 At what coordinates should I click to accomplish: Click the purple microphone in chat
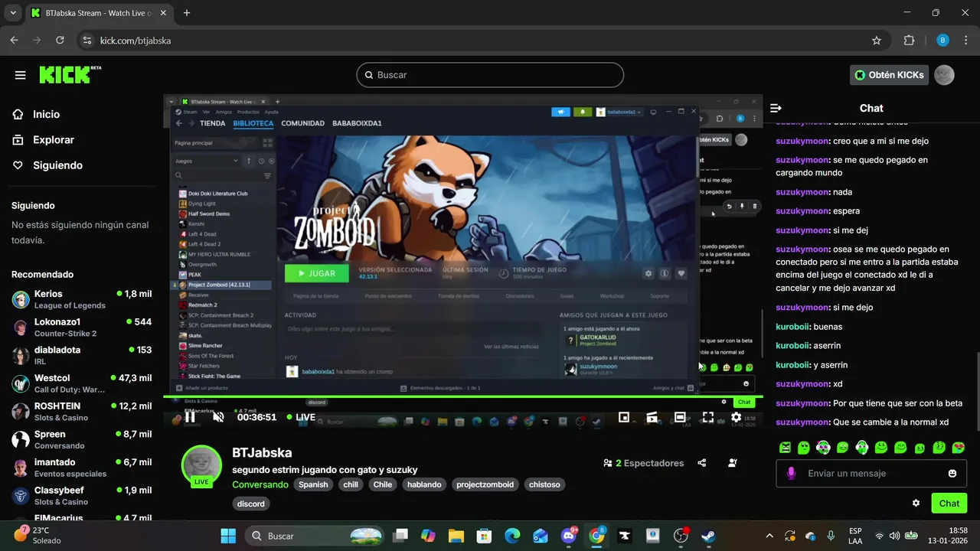(791, 474)
